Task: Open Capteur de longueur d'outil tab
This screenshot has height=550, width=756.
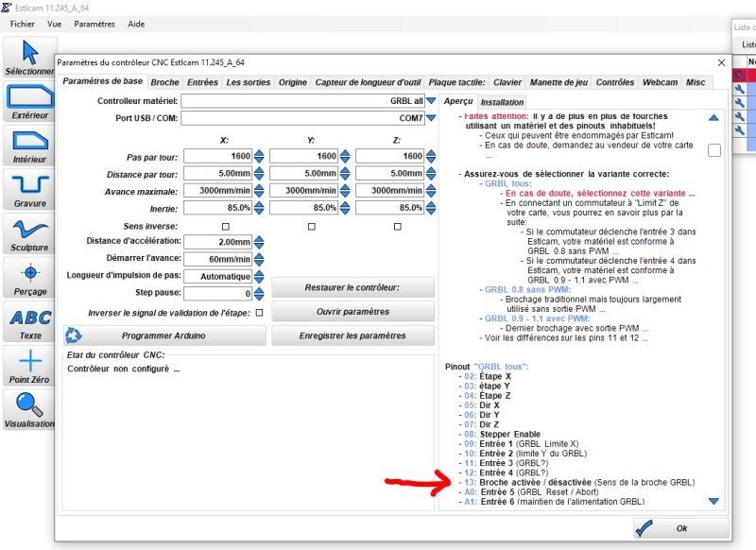Action: [368, 82]
